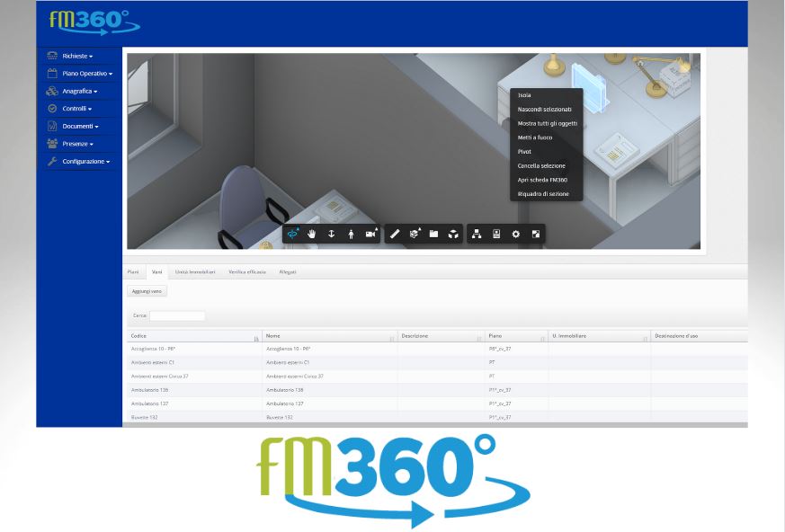Viewport: 785px width, 532px height.
Task: Expand the Richieste sidebar menu
Action: coord(77,56)
